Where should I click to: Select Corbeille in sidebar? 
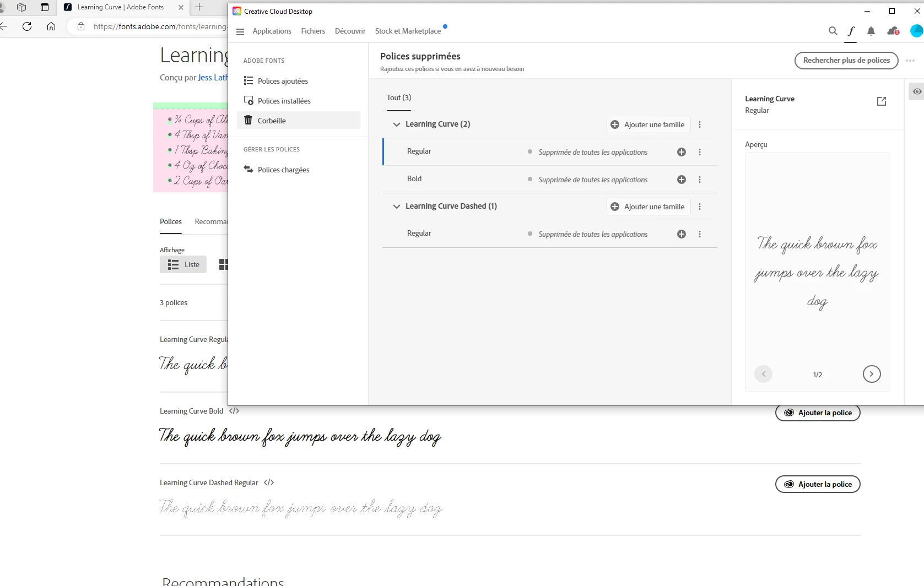point(299,120)
